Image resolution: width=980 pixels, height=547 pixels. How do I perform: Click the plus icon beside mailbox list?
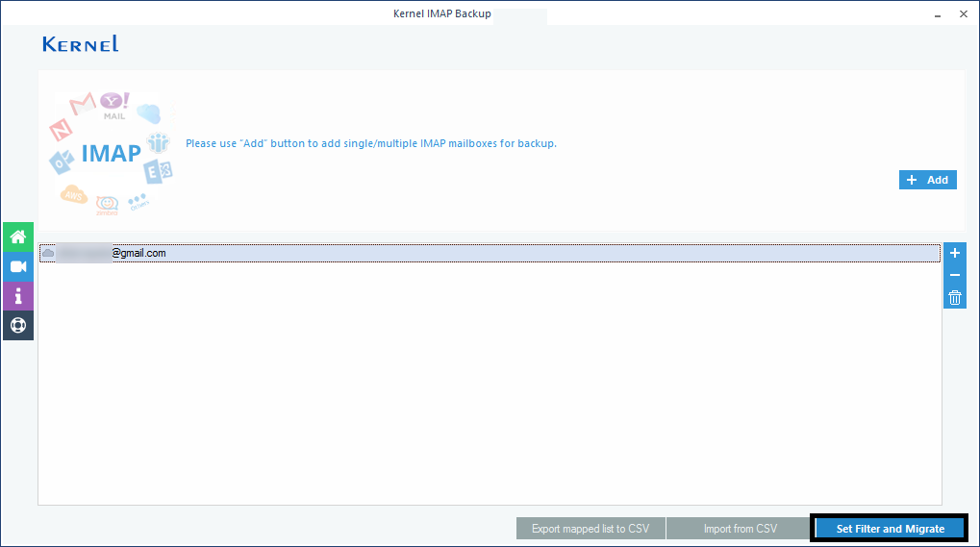[x=954, y=253]
